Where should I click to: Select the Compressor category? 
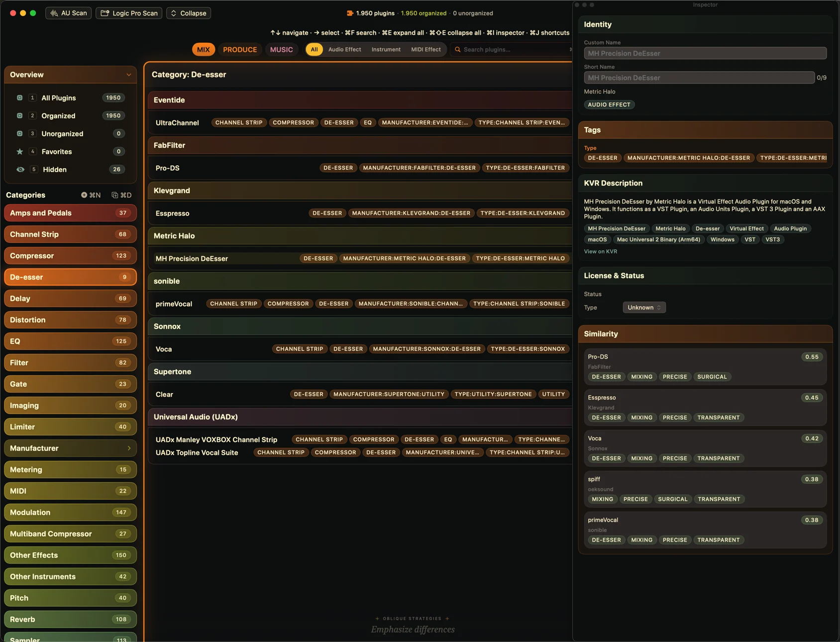(x=70, y=256)
